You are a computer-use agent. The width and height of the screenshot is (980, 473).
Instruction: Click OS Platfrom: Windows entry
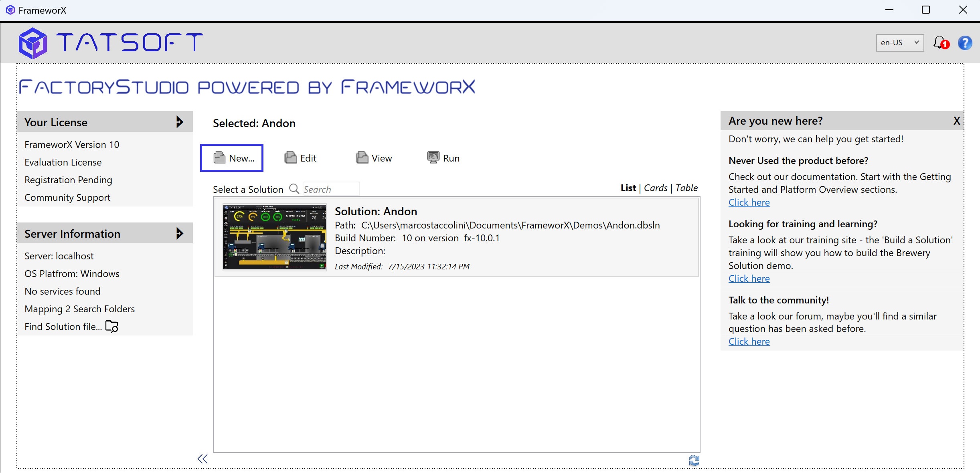point(72,274)
